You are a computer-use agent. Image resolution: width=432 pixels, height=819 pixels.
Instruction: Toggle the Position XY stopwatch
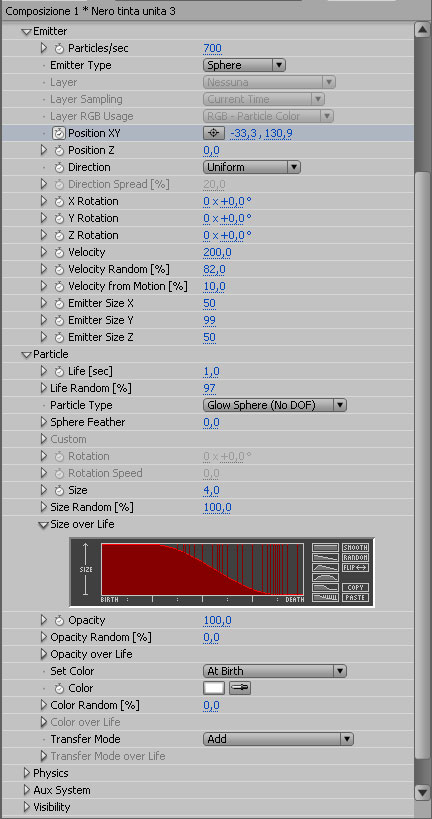(x=58, y=133)
